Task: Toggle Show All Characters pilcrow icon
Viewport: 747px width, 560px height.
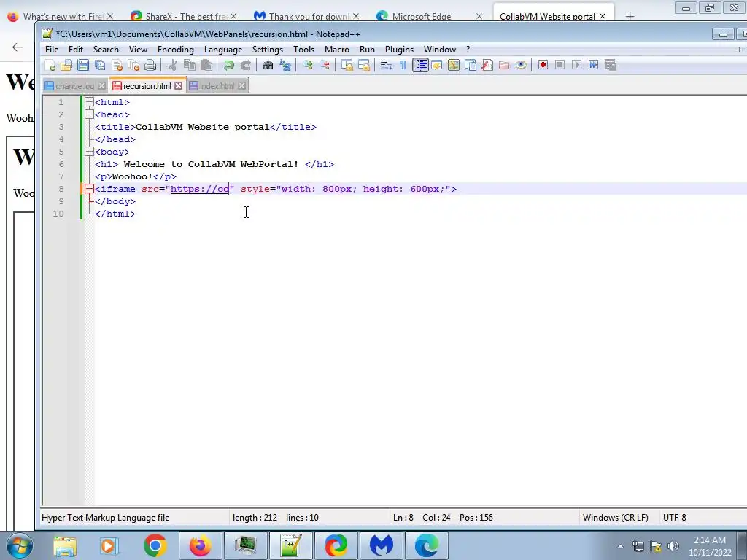Action: [403, 65]
